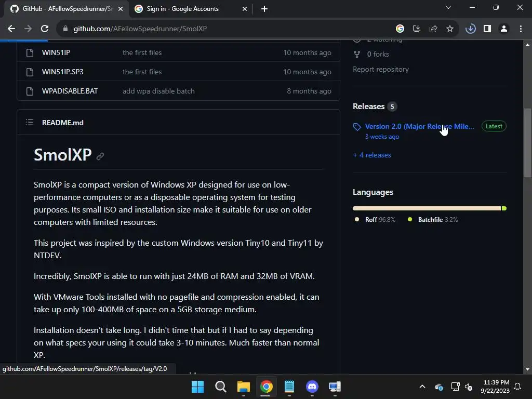Open WIN51IP 'the first files' commit message
532x399 pixels.
(x=142, y=52)
